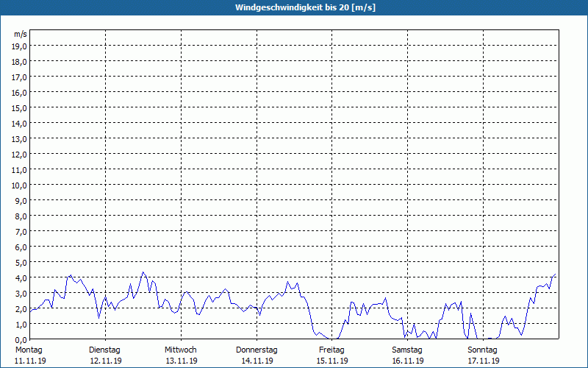Click the 15.11.19 date label
This screenshot has height=368, width=588.
[x=332, y=361]
